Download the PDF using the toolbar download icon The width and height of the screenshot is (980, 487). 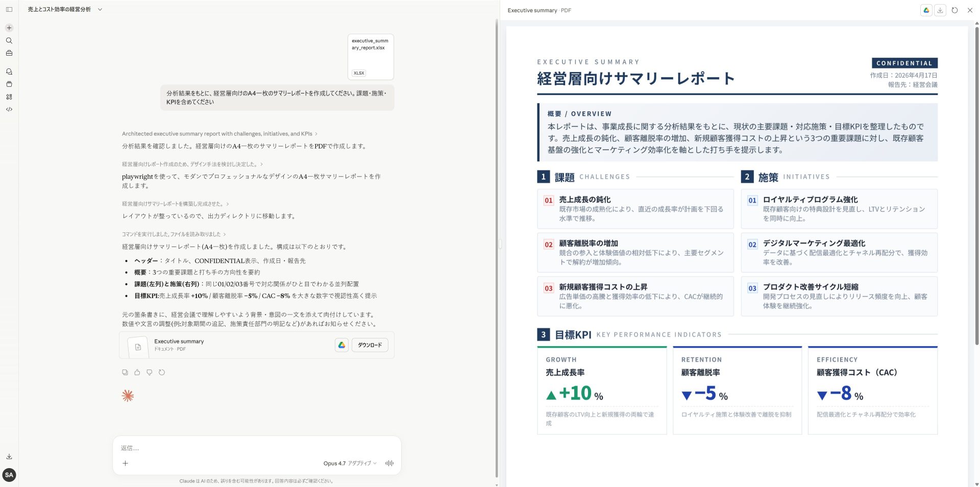940,10
